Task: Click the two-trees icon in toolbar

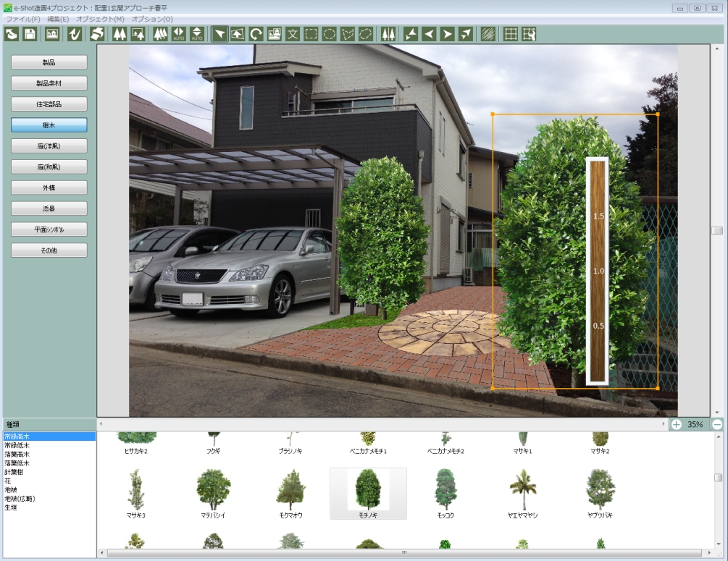Action: 120,34
